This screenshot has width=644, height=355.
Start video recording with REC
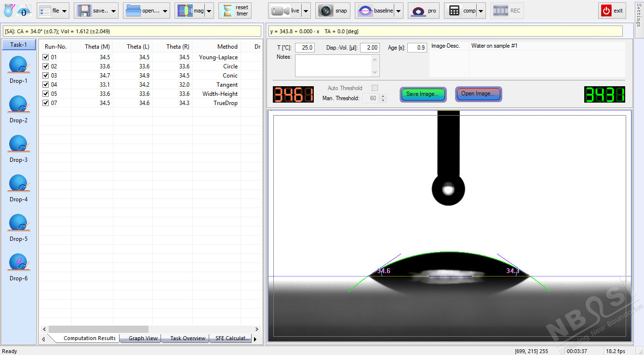point(506,10)
